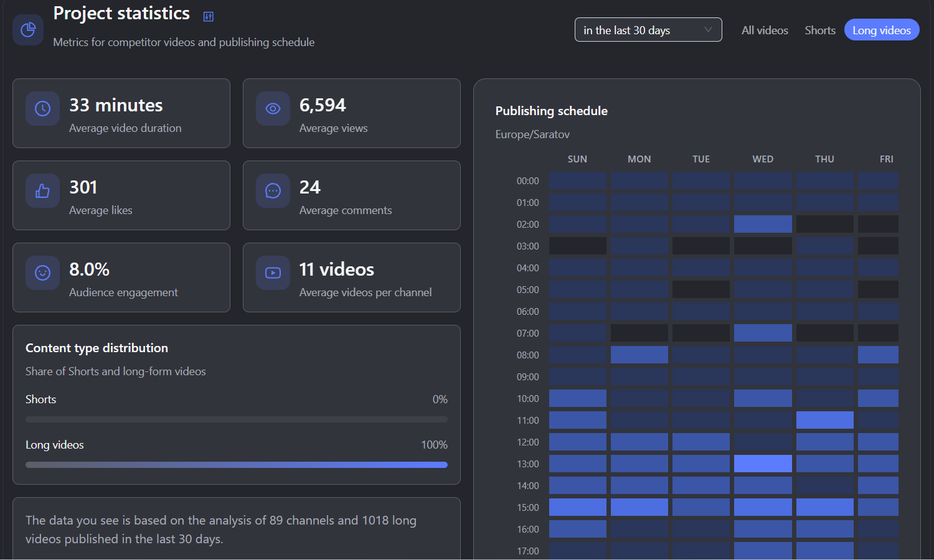This screenshot has height=560, width=934.
Task: Click the Shorts distribution progress bar
Action: point(237,419)
